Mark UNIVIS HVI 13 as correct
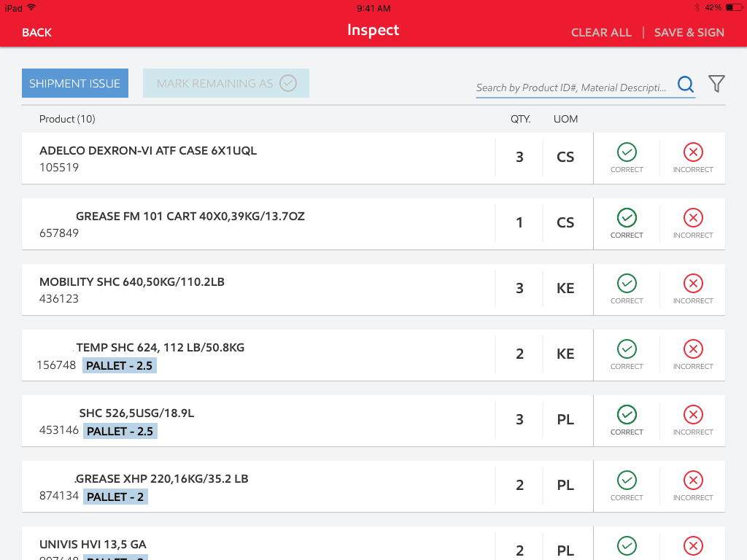Screen dimensions: 747x560 [x=627, y=546]
